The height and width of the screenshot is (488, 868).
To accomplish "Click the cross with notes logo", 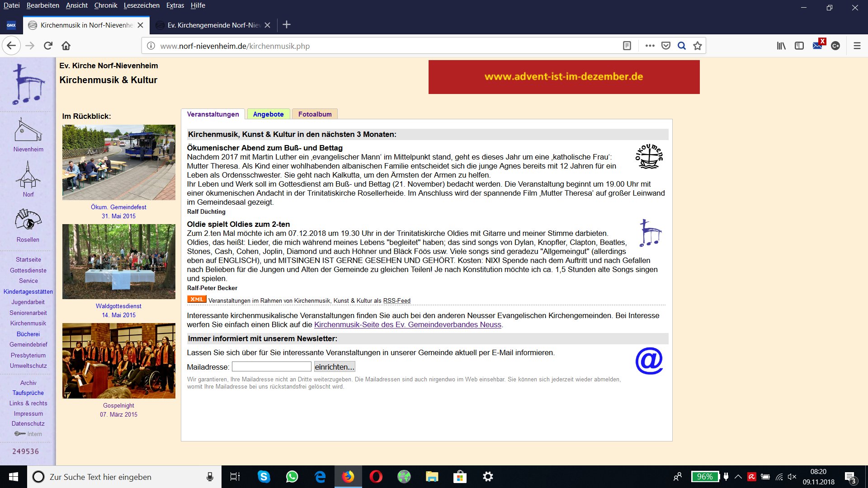I will tap(28, 84).
